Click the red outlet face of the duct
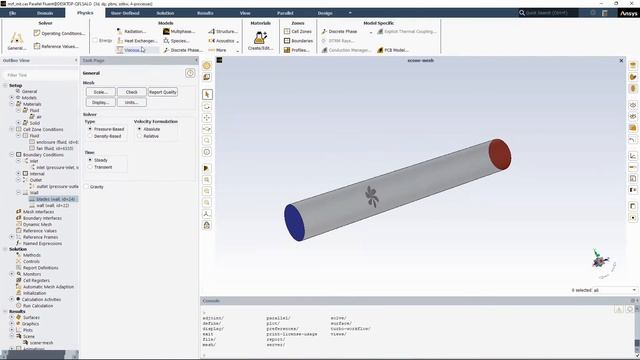The image size is (640, 360). pos(500,154)
